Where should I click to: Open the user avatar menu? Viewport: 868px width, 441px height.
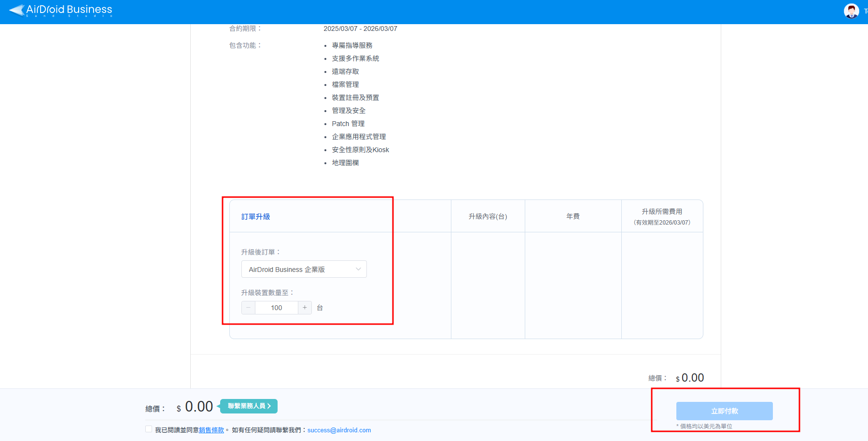pos(851,11)
